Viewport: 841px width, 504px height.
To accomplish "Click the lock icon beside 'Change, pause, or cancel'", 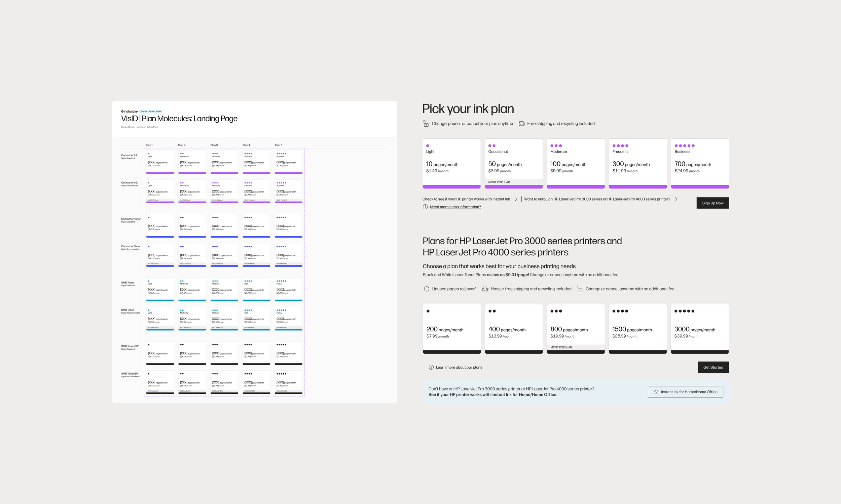I will click(426, 124).
